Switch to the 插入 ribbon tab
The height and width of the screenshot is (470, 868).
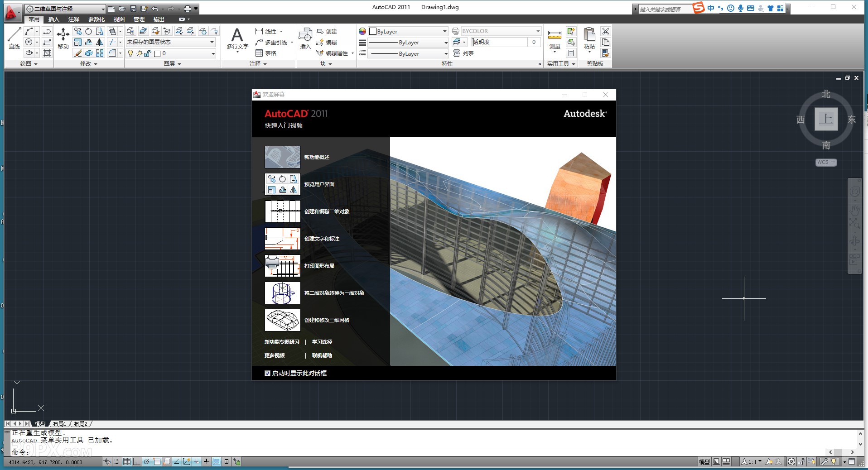[x=53, y=19]
